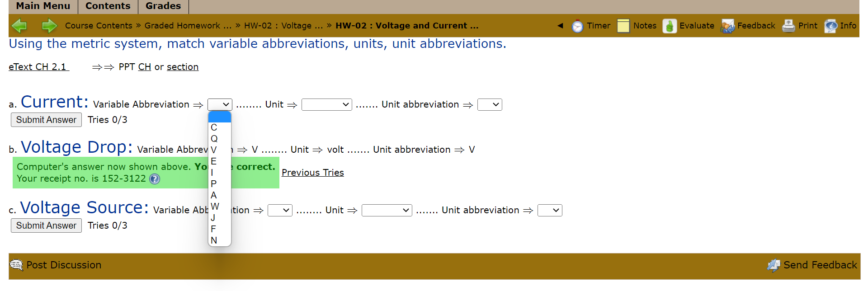
Task: Click the left-pointing collapse arrow in the toolbar
Action: tap(560, 26)
